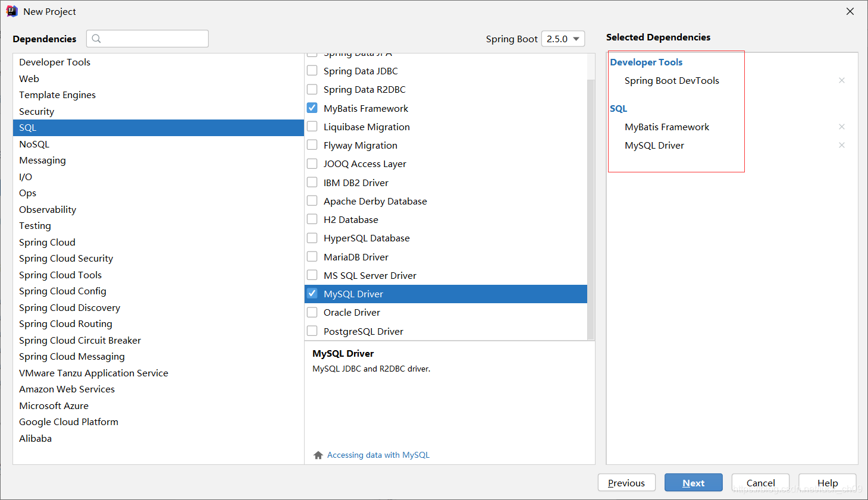Open Spring Cloud Circuit Breaker category
The width and height of the screenshot is (868, 500).
[x=158, y=340]
